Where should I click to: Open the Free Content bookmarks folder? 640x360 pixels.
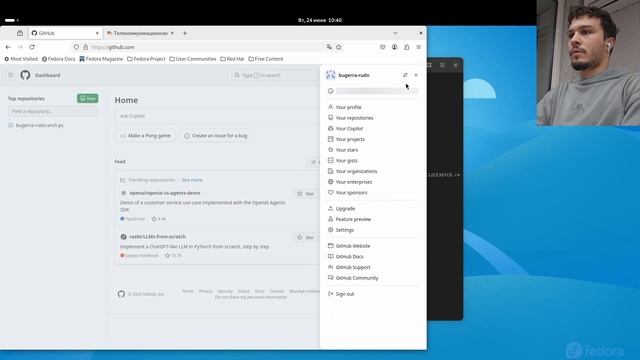pyautogui.click(x=266, y=59)
